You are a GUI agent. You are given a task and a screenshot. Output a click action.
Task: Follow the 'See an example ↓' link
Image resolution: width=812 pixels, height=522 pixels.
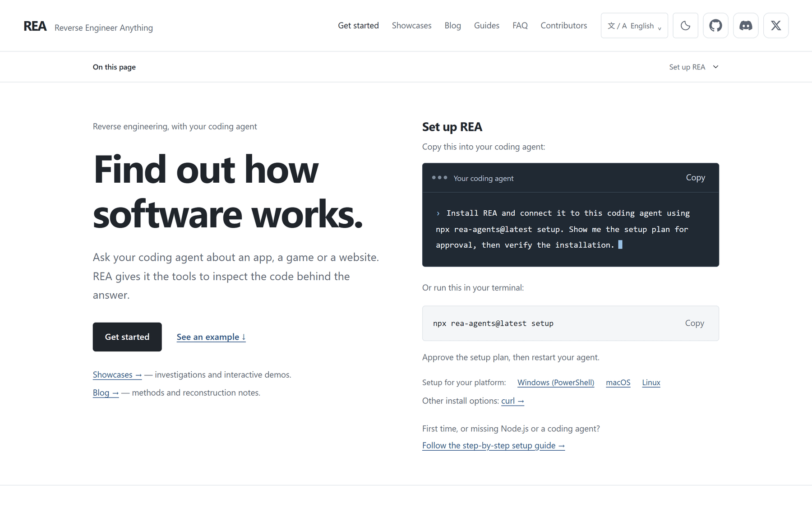pyautogui.click(x=211, y=337)
